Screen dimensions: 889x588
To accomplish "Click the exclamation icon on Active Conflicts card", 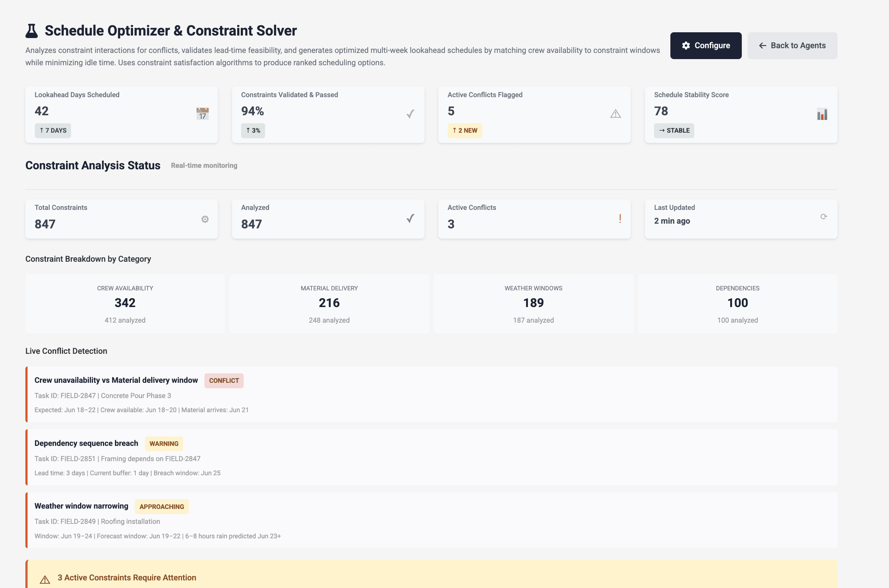I will (620, 219).
